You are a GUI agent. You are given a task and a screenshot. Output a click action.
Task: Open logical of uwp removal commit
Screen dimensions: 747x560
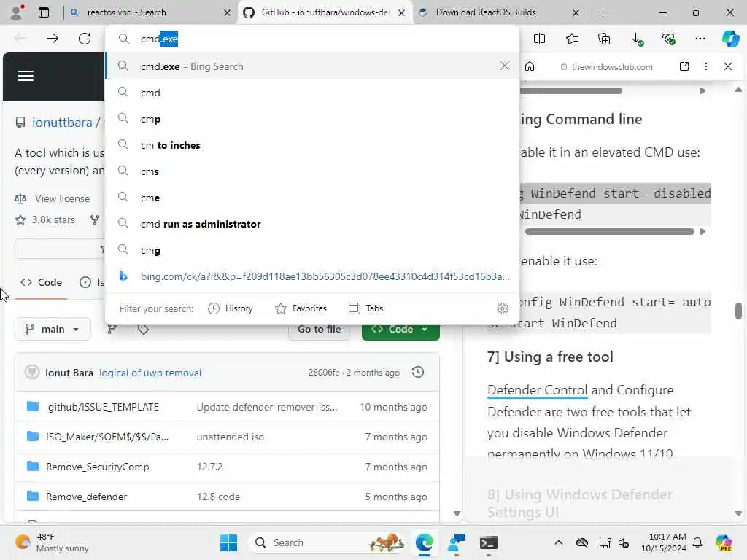point(150,373)
